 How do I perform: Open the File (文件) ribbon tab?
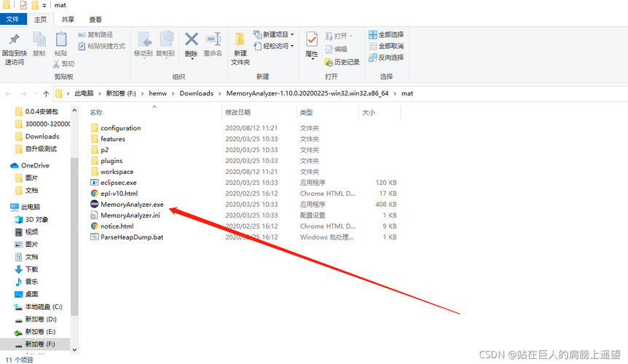click(x=13, y=19)
